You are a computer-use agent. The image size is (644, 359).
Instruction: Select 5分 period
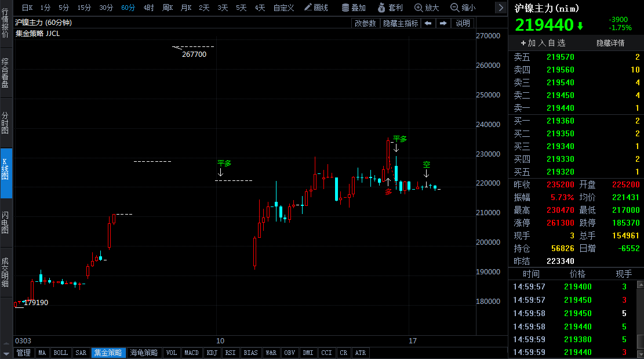(x=64, y=8)
